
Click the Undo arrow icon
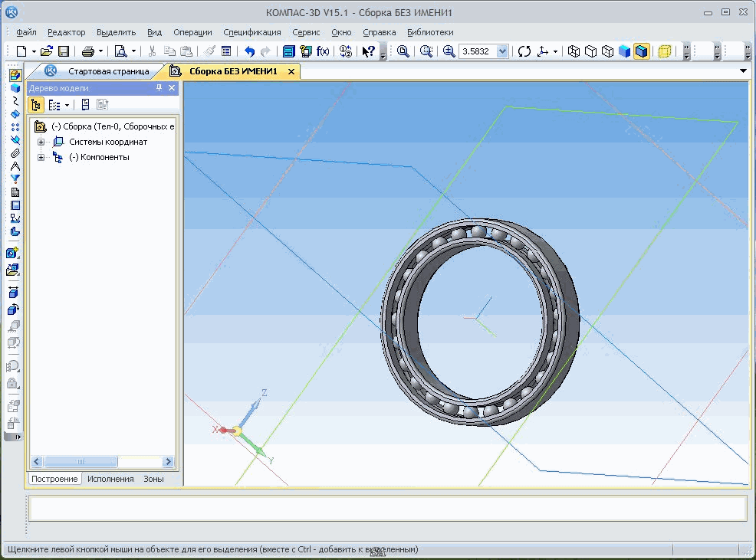click(249, 51)
